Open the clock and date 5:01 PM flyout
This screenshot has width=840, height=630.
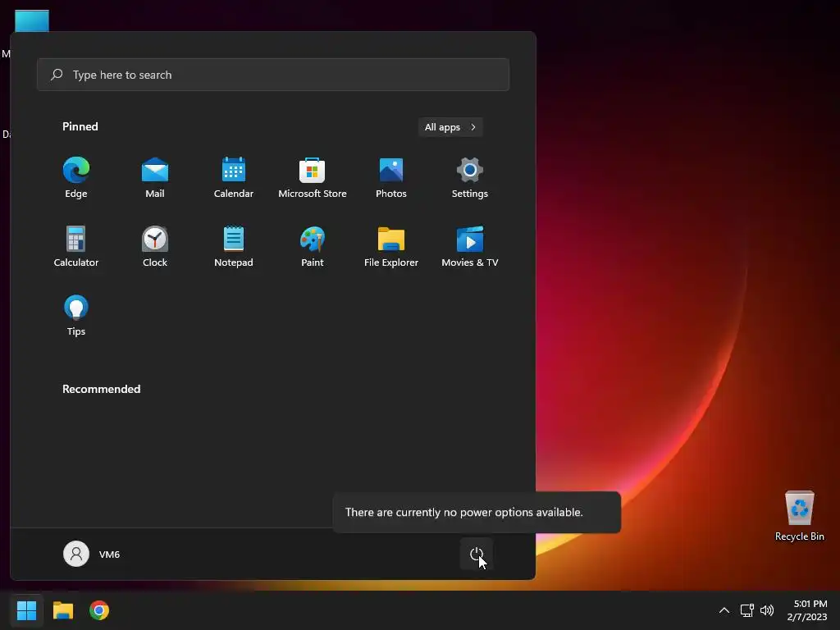coord(807,610)
